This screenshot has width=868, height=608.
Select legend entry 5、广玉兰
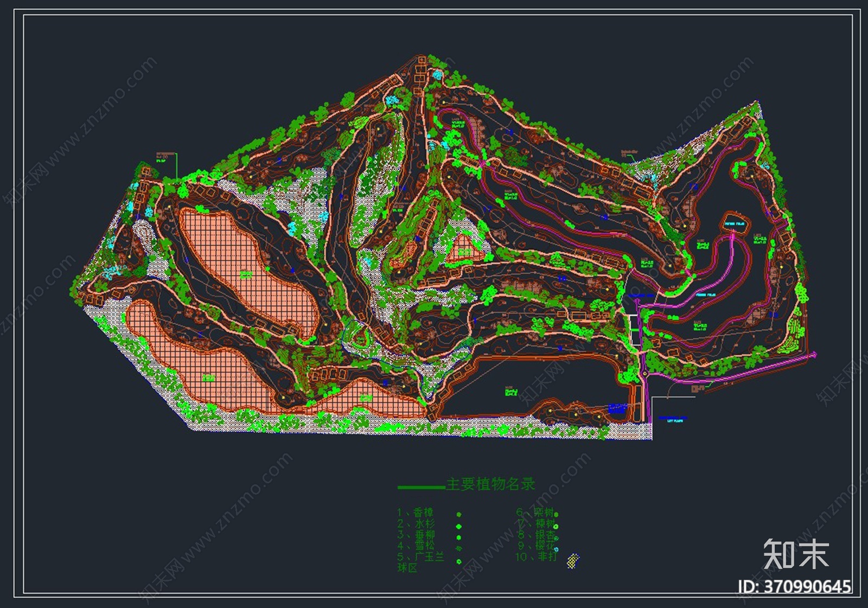(420, 557)
